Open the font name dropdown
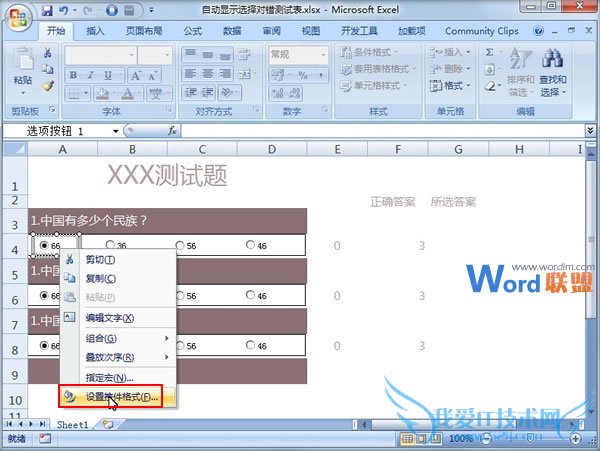Screen dimensions: 600x451 (x=131, y=55)
